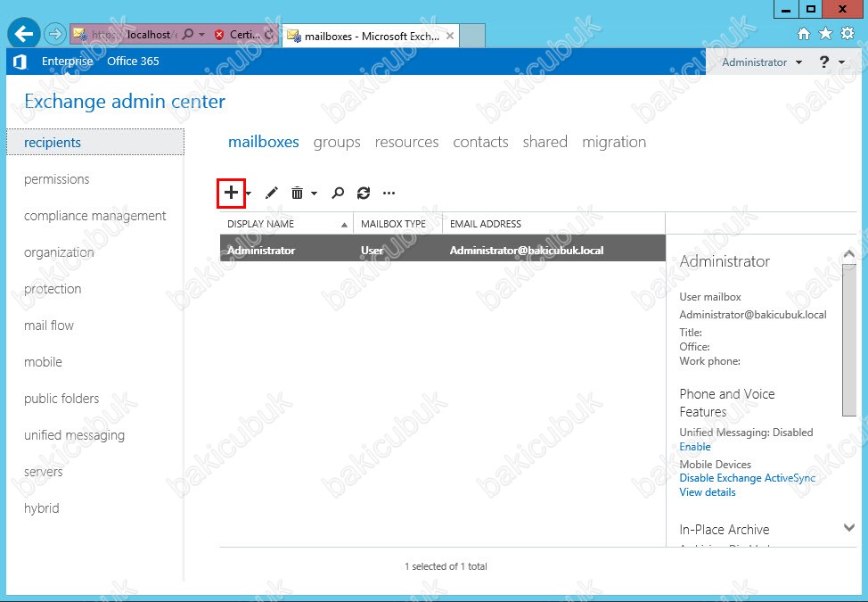Sort by the EMAIL ADDRESS column header

point(553,224)
